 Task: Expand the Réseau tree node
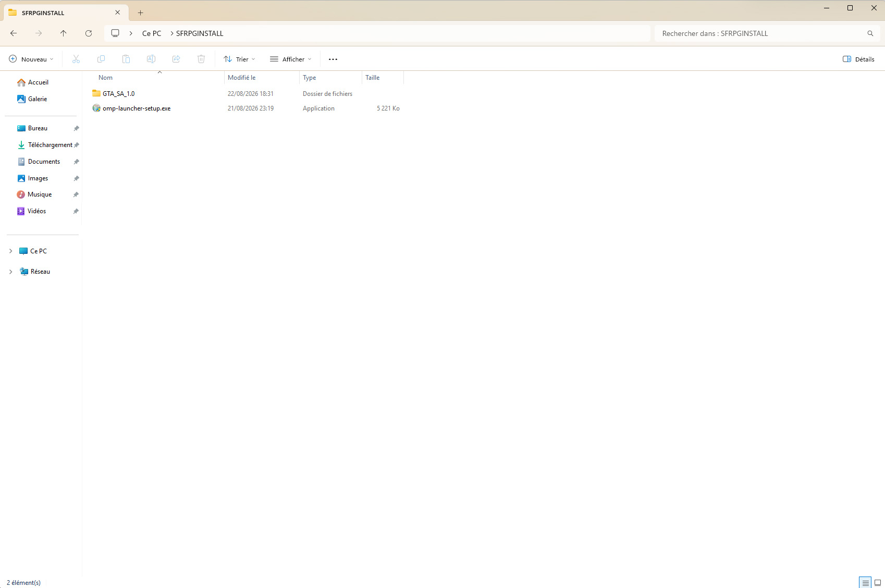tap(10, 272)
